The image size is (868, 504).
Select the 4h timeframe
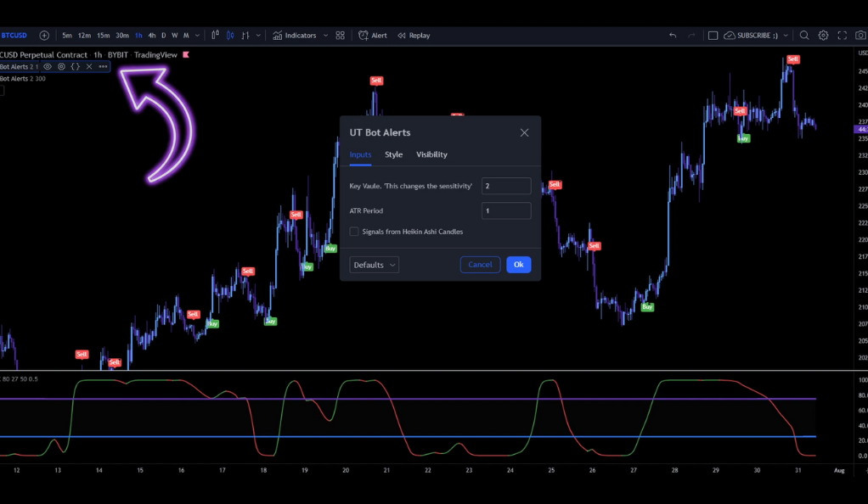152,36
